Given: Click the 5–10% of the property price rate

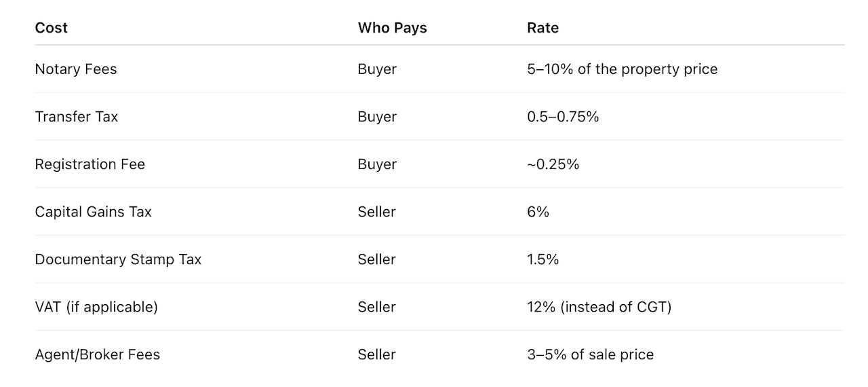Looking at the screenshot, I should (622, 69).
